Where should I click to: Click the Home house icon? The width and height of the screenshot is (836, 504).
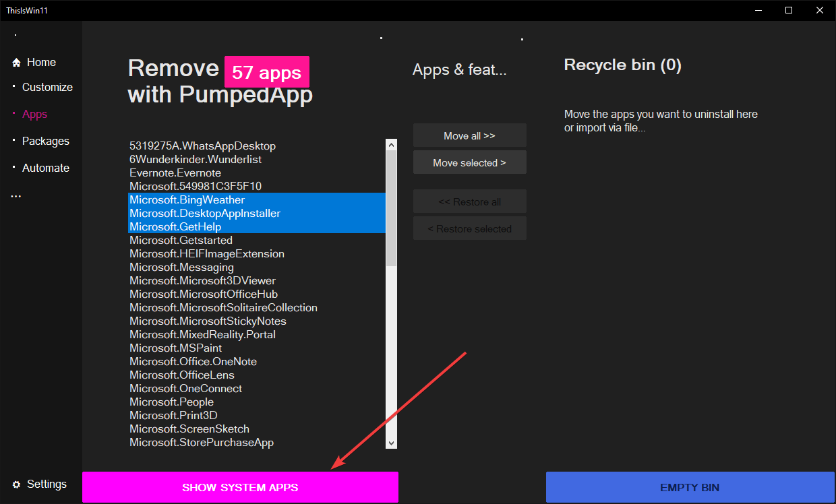point(16,63)
